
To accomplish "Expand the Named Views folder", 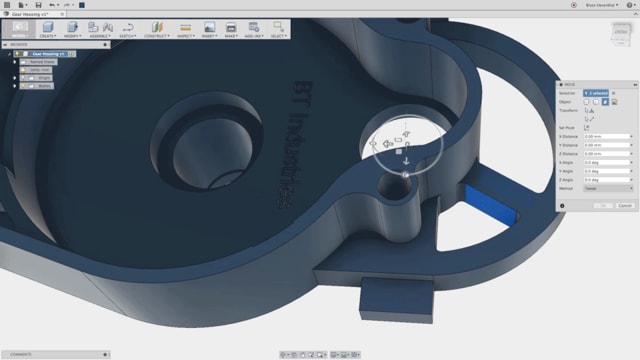I will click(15, 62).
